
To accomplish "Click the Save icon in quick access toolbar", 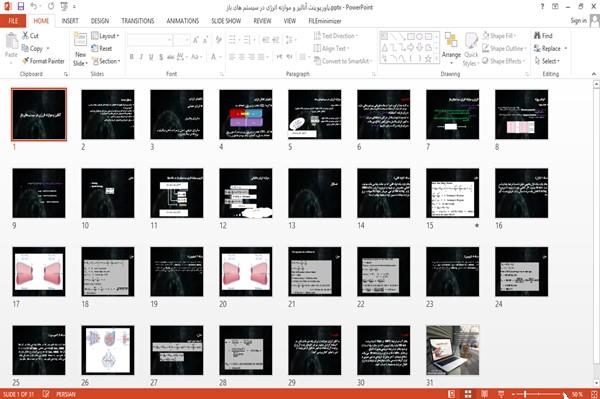I will [21, 7].
